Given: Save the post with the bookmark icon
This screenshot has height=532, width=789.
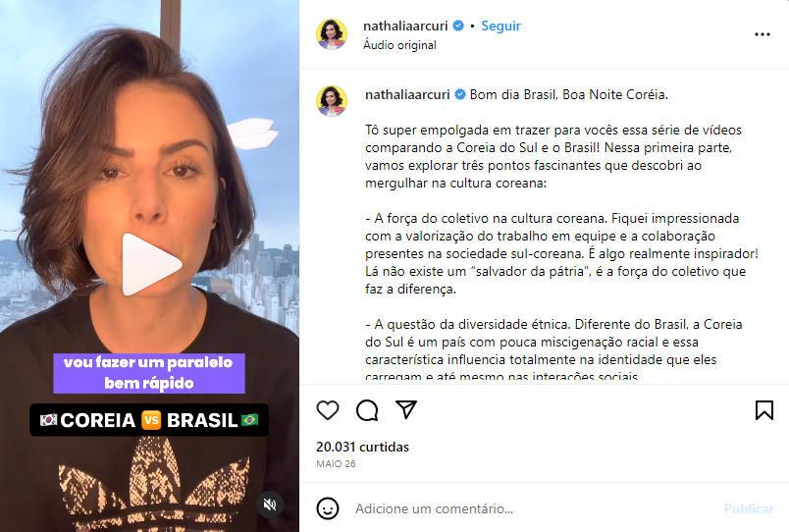Looking at the screenshot, I should [x=763, y=410].
